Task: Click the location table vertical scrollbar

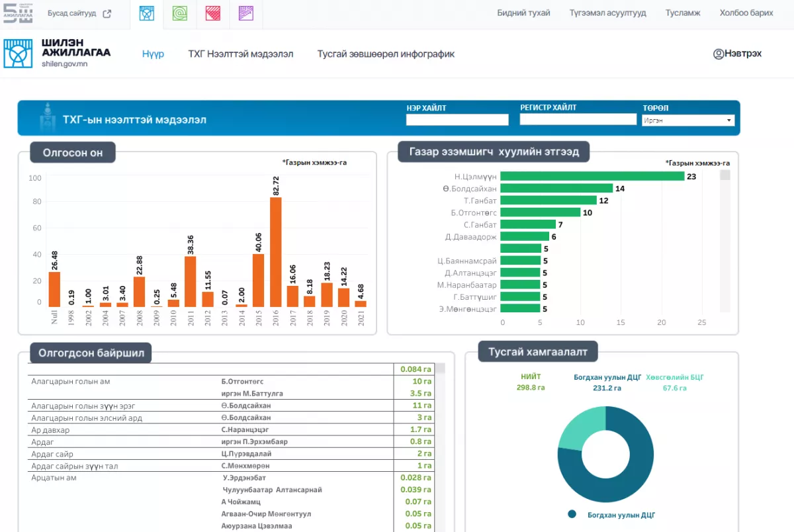Action: (440, 447)
